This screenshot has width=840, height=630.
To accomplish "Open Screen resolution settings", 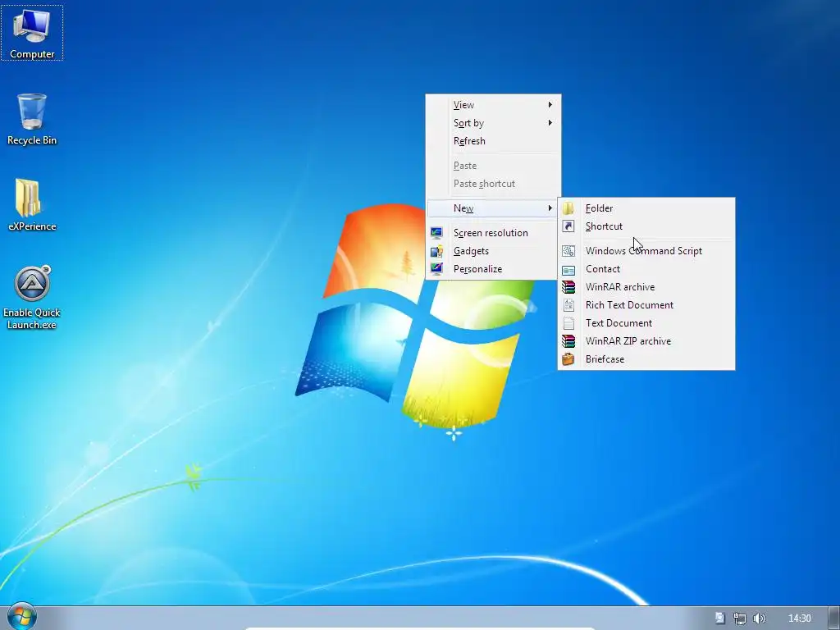I will 493,232.
